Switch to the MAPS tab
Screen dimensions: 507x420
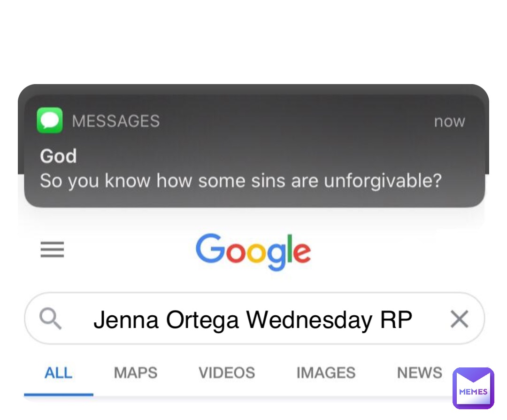[x=135, y=373]
